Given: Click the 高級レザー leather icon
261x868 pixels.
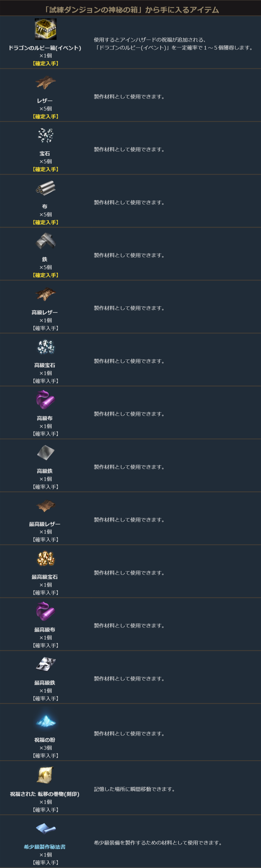Looking at the screenshot, I should (45, 294).
